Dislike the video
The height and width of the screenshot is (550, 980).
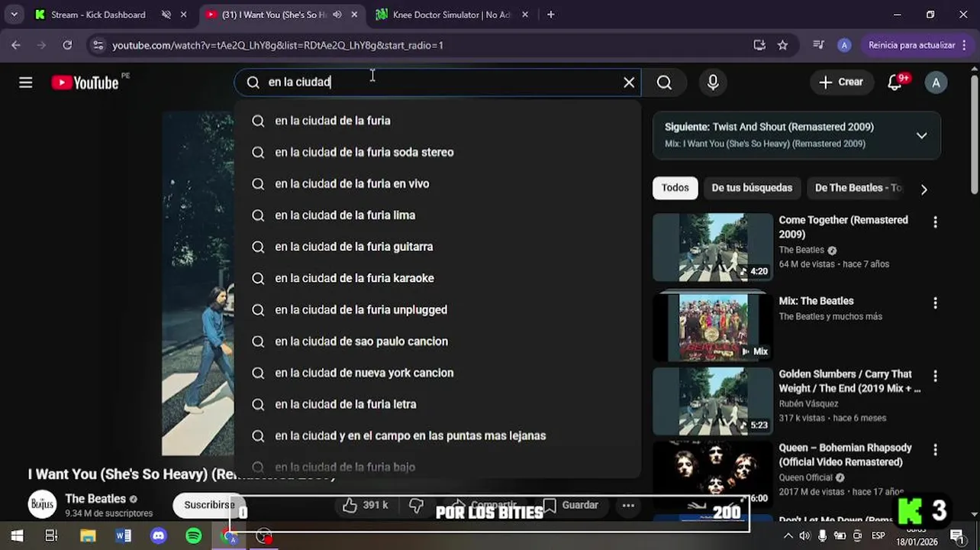416,505
